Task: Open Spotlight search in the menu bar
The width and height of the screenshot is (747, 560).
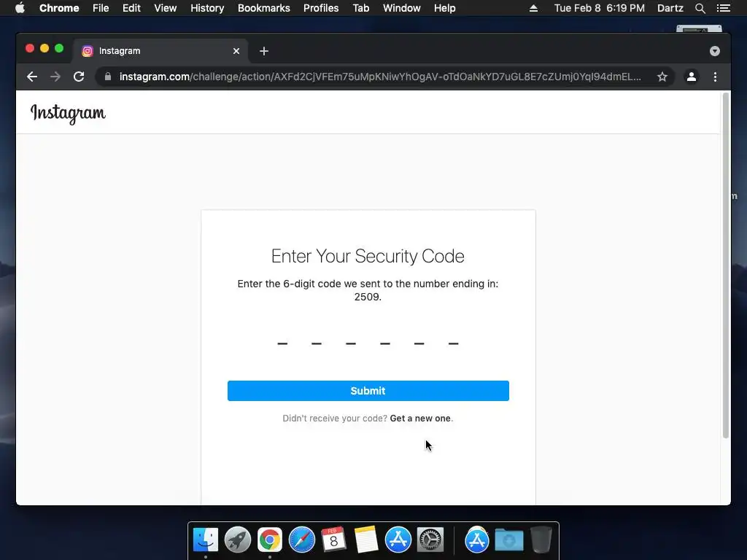Action: click(700, 8)
